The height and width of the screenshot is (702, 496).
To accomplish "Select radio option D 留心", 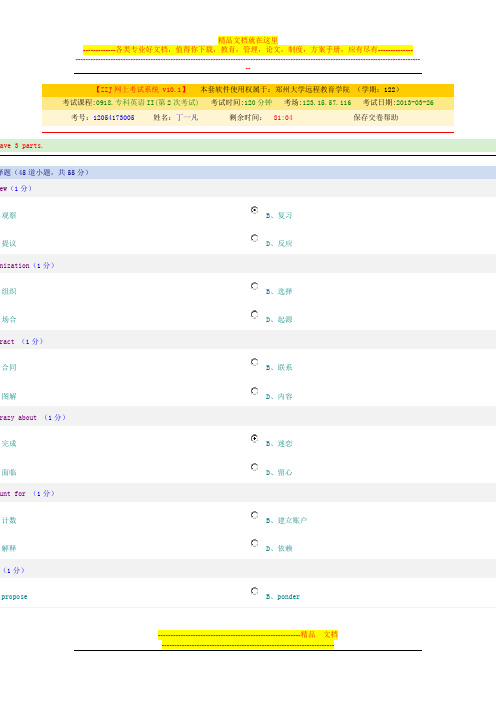I will click(254, 467).
